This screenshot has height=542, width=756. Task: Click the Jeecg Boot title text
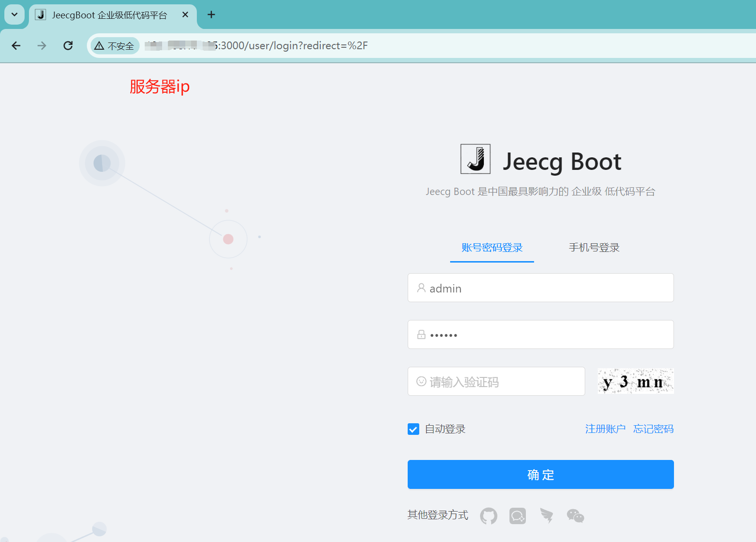562,161
